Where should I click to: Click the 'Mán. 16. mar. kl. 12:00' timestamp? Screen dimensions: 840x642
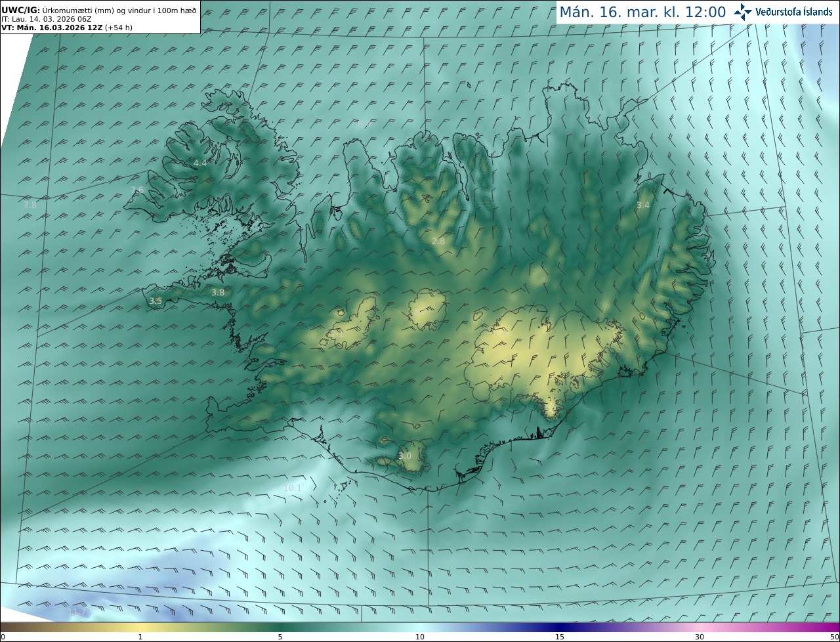[642, 12]
